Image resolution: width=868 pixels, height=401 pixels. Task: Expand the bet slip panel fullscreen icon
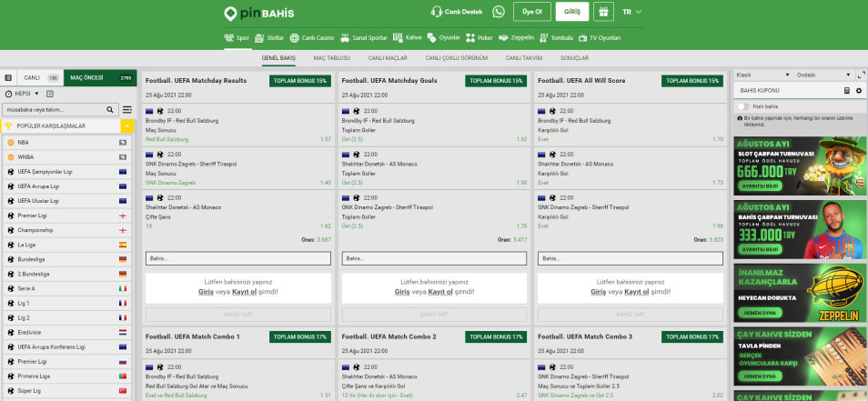point(861,75)
